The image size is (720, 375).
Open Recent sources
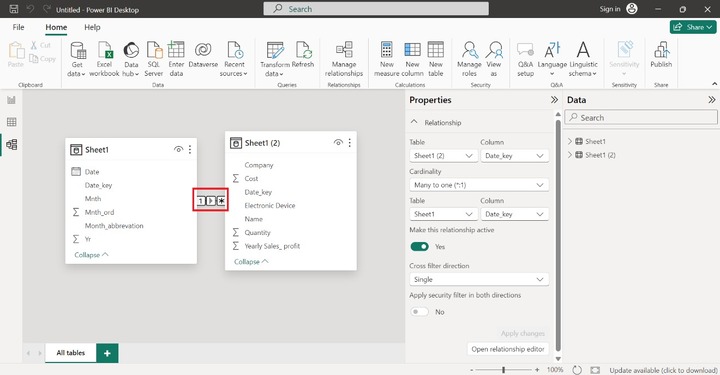point(234,60)
